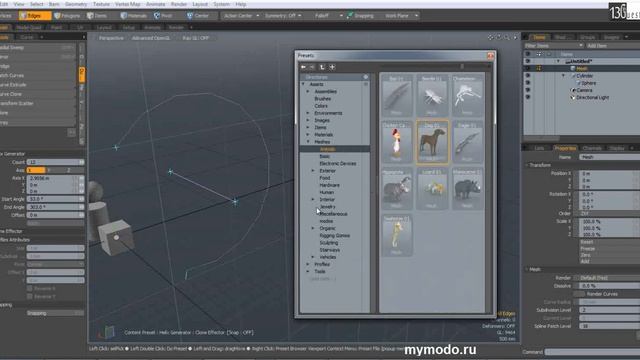Viewport: 640px width, 360px height.
Task: Open the Help menu
Action: coord(241,4)
